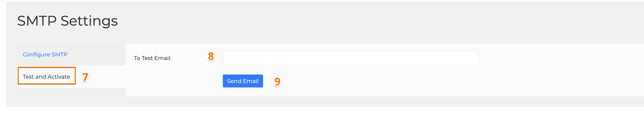Focus the test email recipient text box
Image resolution: width=644 pixels, height=133 pixels.
click(351, 58)
